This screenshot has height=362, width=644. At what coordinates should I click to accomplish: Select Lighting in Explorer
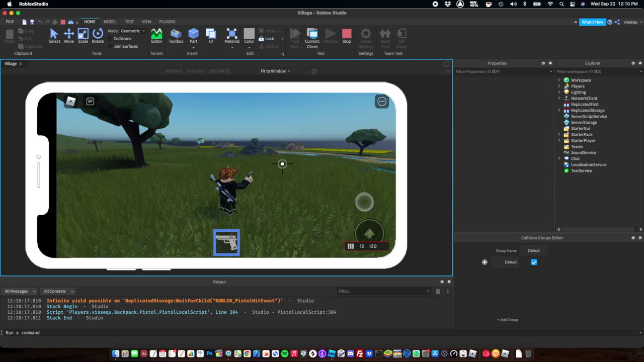tap(578, 93)
